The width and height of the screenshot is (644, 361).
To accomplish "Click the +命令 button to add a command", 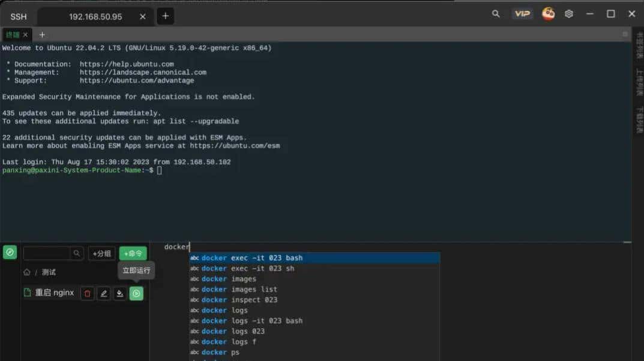I will [x=132, y=253].
